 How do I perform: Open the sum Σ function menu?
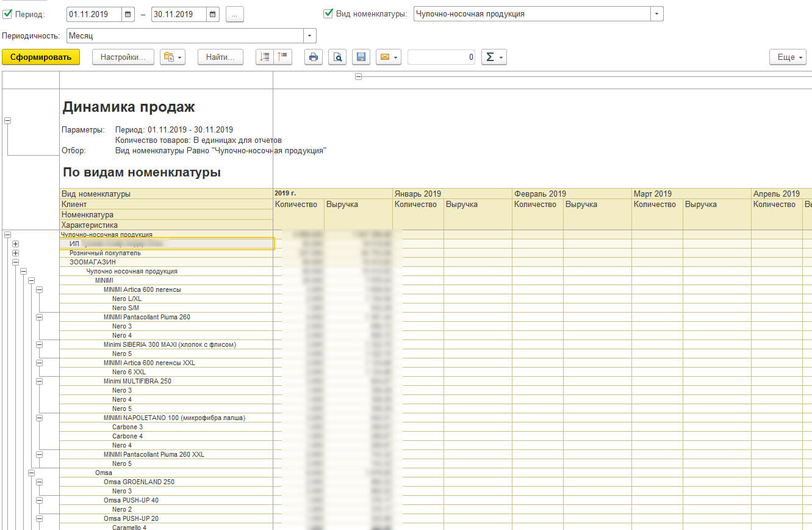[494, 57]
